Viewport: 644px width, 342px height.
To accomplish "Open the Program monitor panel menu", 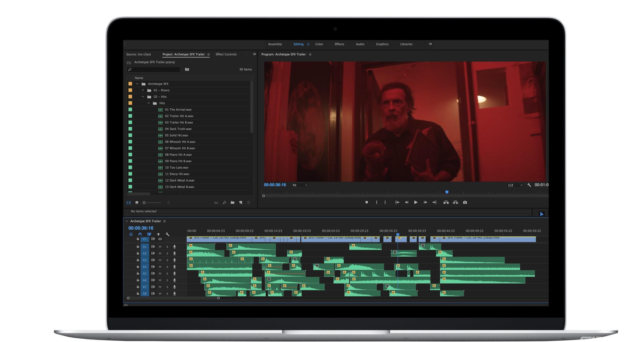I will pos(310,54).
